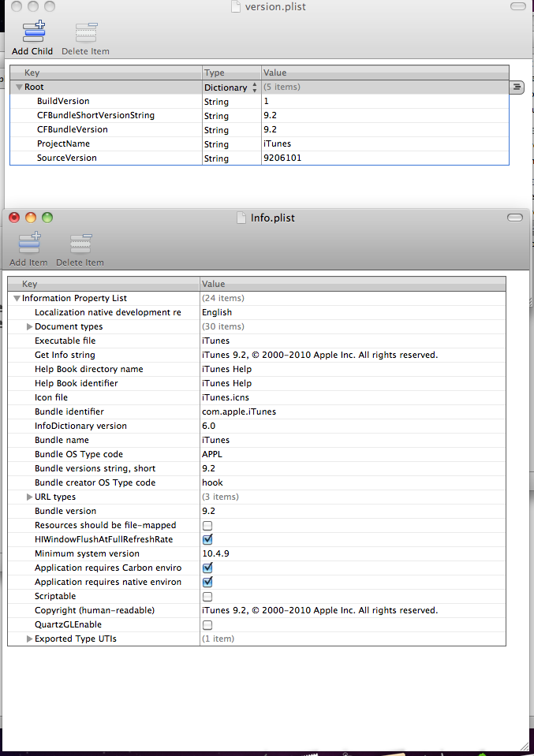Viewport: 534px width, 756px height.
Task: Select Bundle version key
Action: point(65,511)
